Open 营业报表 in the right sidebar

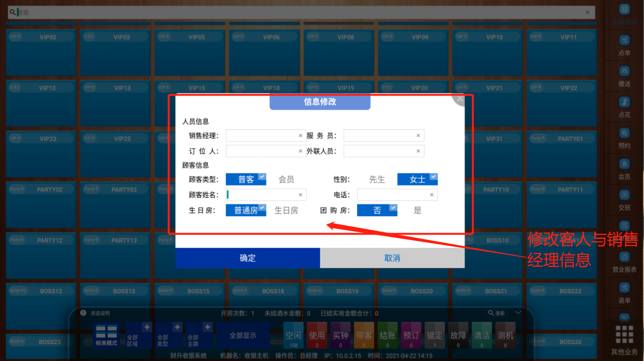pyautogui.click(x=625, y=262)
